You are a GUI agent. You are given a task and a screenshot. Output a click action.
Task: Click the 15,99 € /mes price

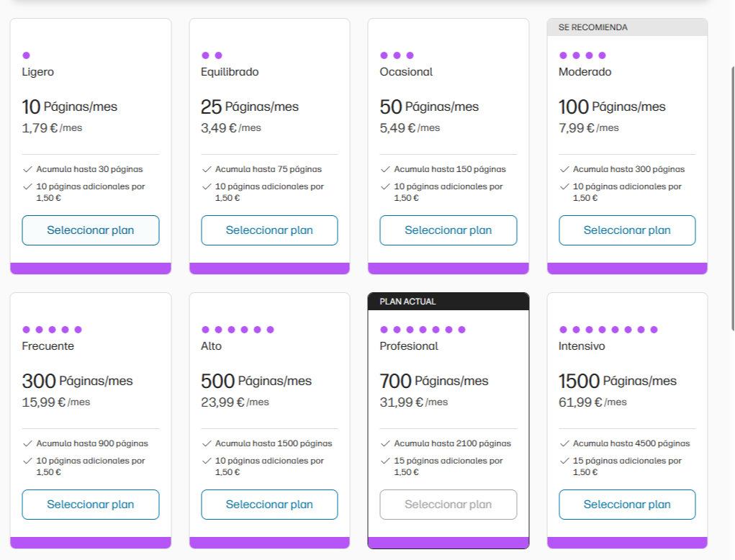coord(56,402)
